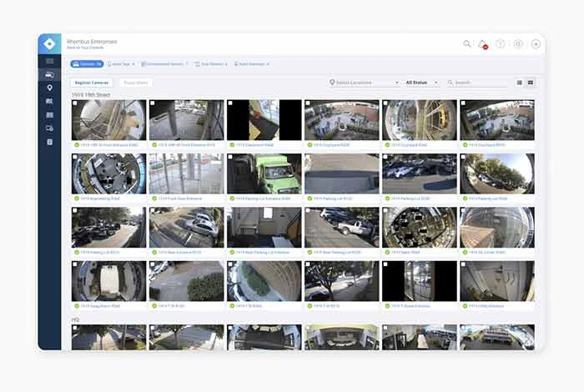Open the monitor-with-badge sidebar icon
The width and height of the screenshot is (584, 392).
[x=49, y=128]
